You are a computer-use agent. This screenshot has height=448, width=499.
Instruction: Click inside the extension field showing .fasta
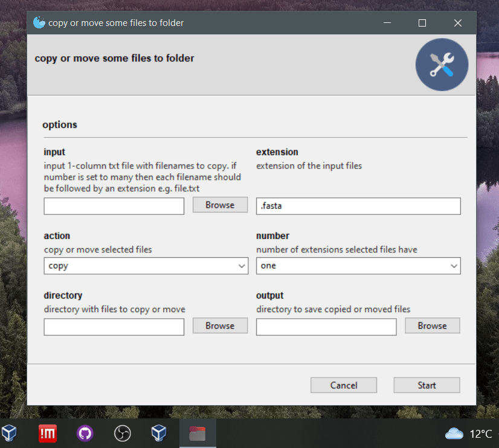coord(358,206)
